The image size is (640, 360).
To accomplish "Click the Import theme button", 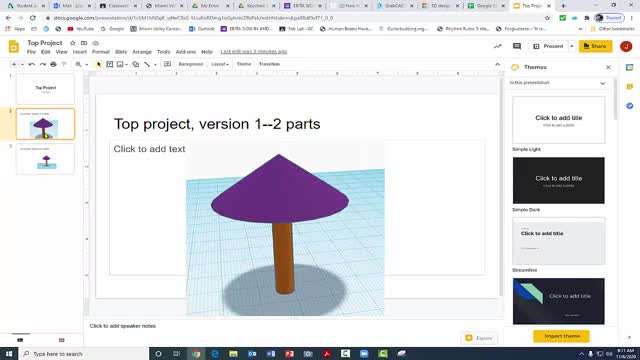I will point(562,336).
